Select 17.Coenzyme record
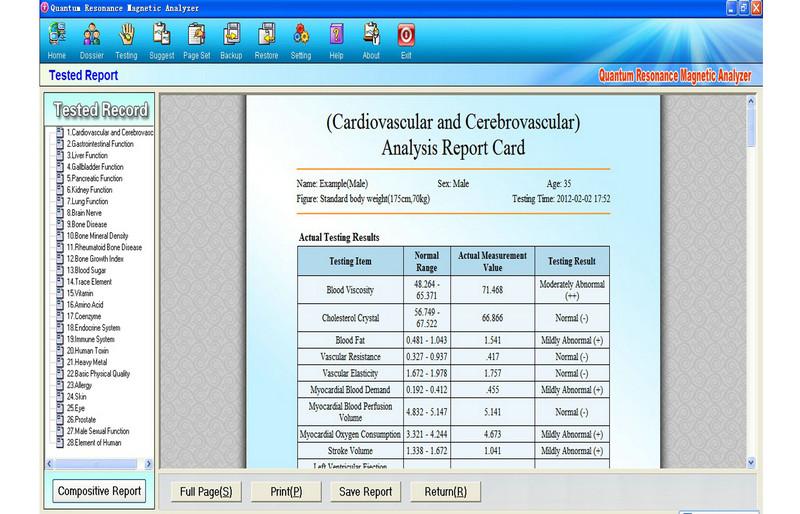Viewport: 800px width, 514px height. click(x=84, y=316)
